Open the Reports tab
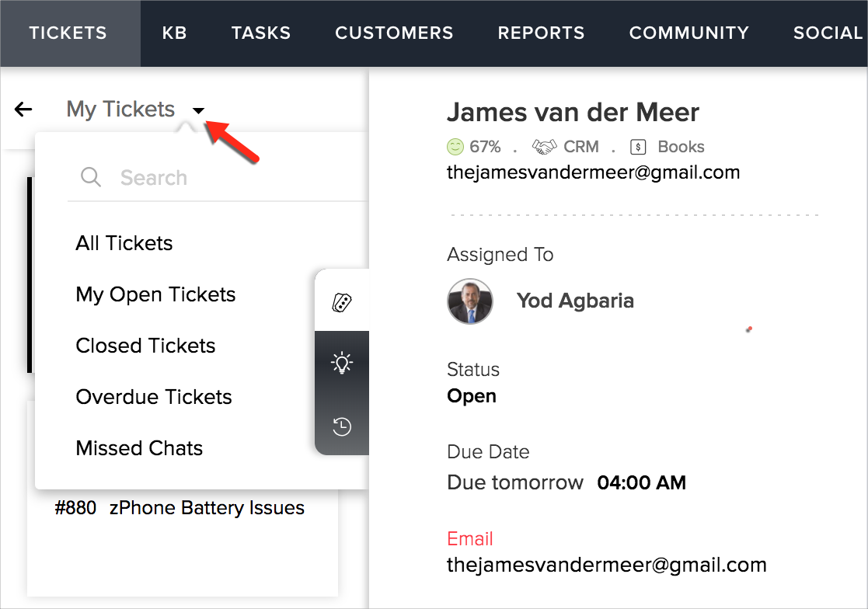 tap(541, 33)
